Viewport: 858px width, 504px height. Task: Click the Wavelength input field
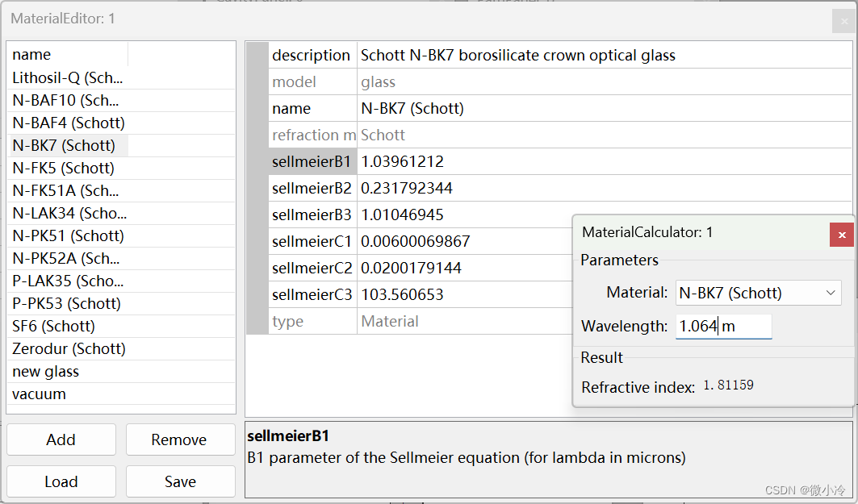[723, 327]
